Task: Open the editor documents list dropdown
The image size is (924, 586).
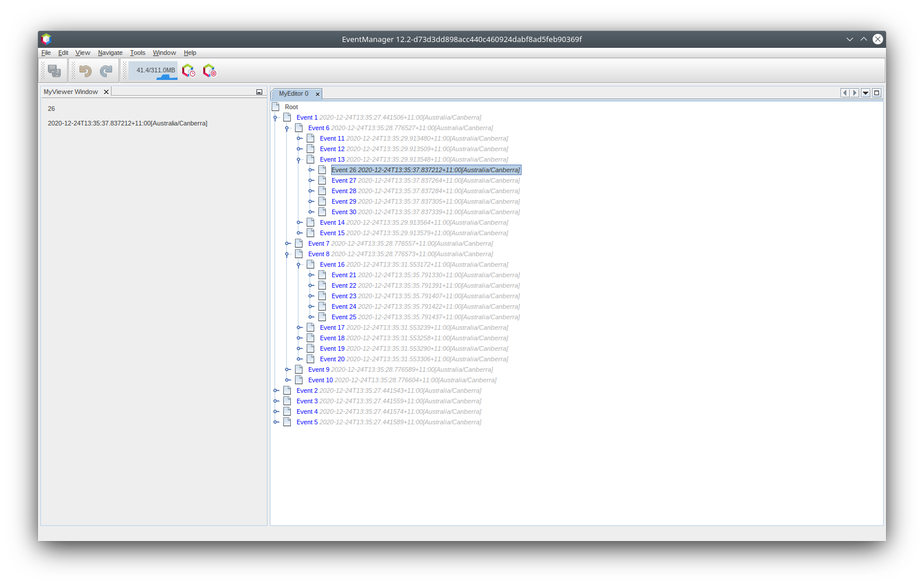Action: pyautogui.click(x=866, y=93)
